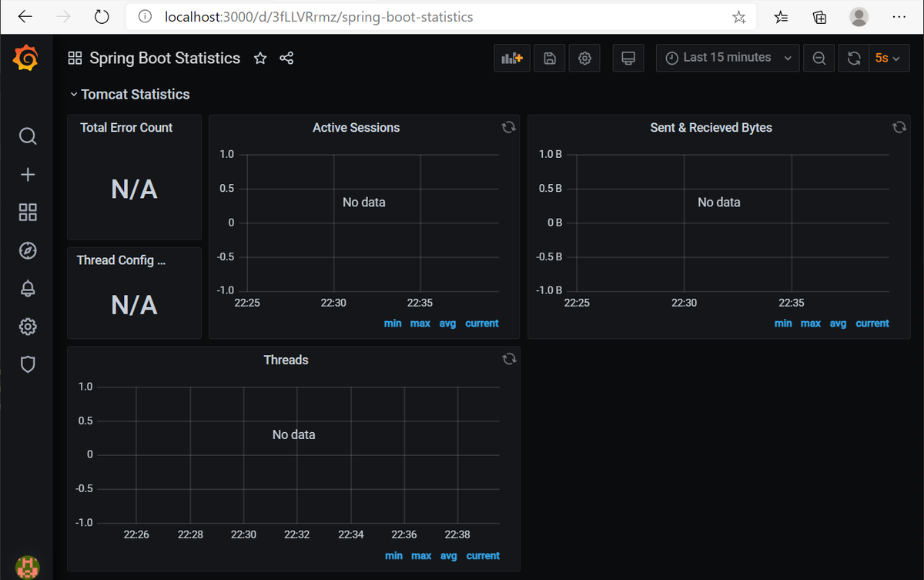Open the Explore compass icon
Screen dimensions: 924x580
coord(28,250)
